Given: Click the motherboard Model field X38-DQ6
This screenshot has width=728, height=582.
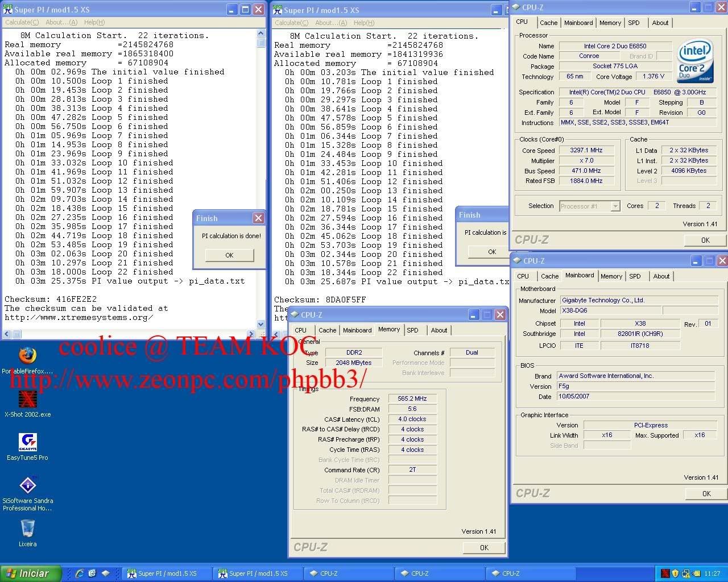Looking at the screenshot, I should (x=610, y=310).
